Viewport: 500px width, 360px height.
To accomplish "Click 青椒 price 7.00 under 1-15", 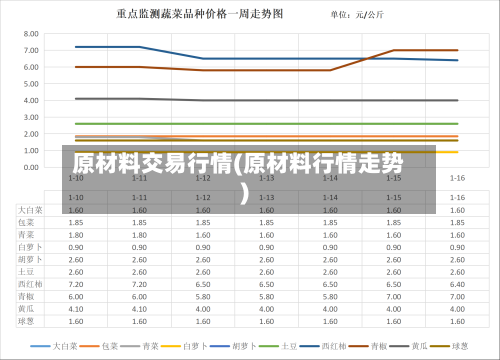I will 394,297.
